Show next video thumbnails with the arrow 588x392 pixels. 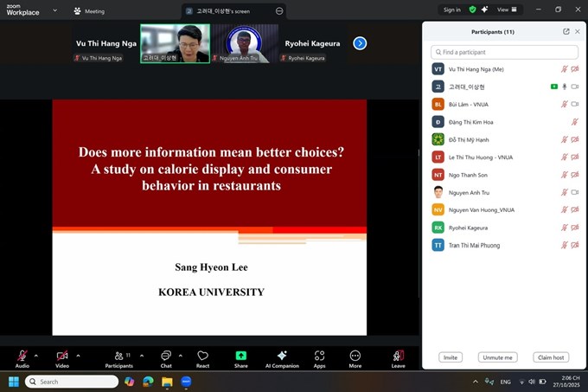coord(360,43)
